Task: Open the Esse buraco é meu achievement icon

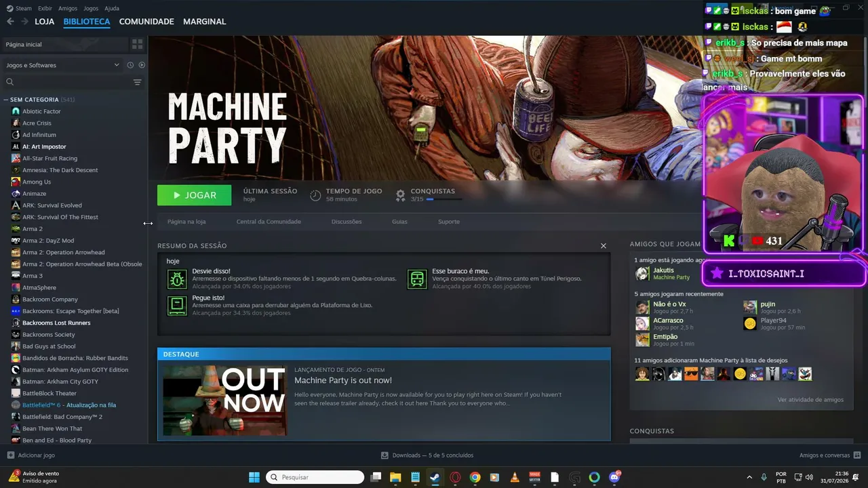Action: click(x=417, y=279)
